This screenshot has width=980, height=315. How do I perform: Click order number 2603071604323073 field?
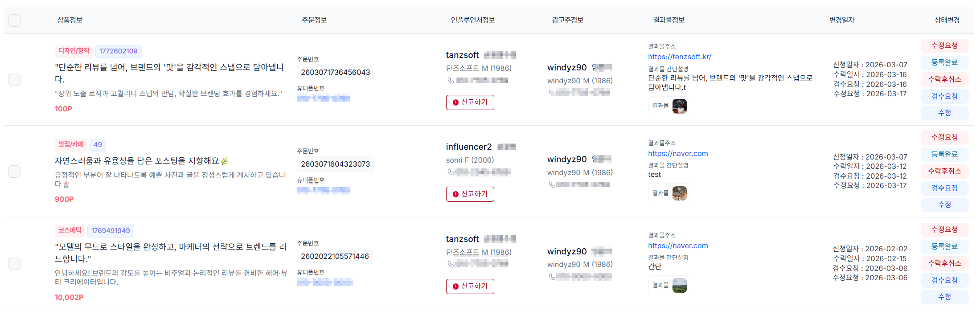(335, 164)
